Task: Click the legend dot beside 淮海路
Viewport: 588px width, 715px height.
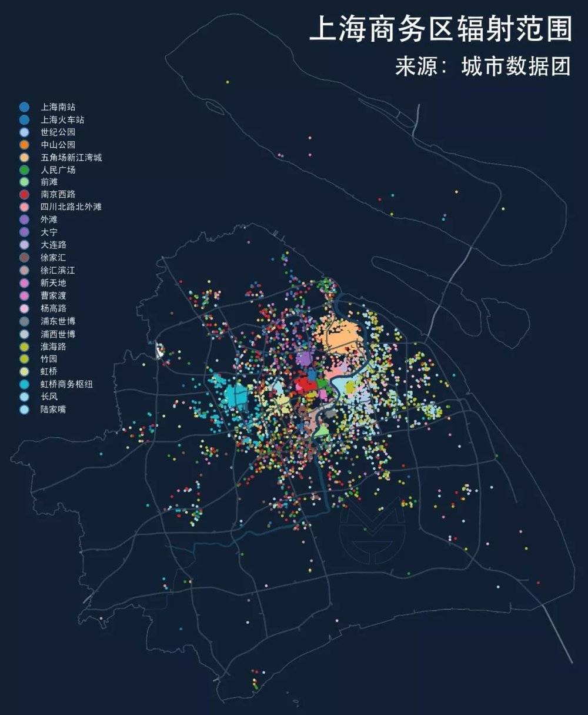Action: pos(24,347)
